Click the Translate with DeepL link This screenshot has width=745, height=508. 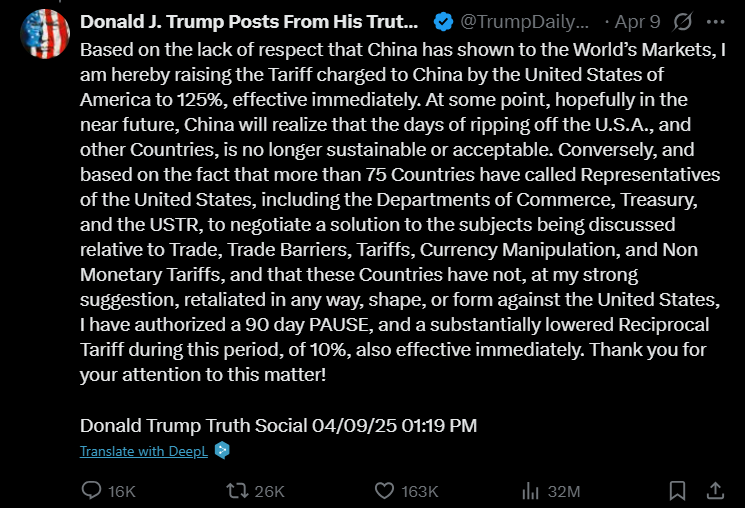(145, 451)
